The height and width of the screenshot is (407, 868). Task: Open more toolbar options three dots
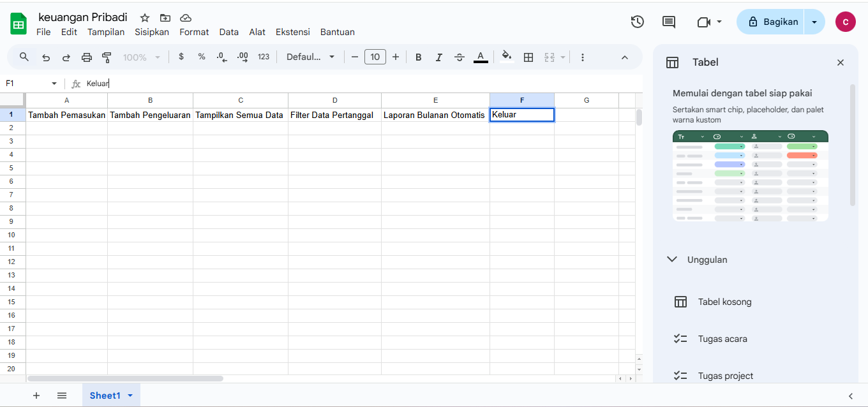pos(582,57)
